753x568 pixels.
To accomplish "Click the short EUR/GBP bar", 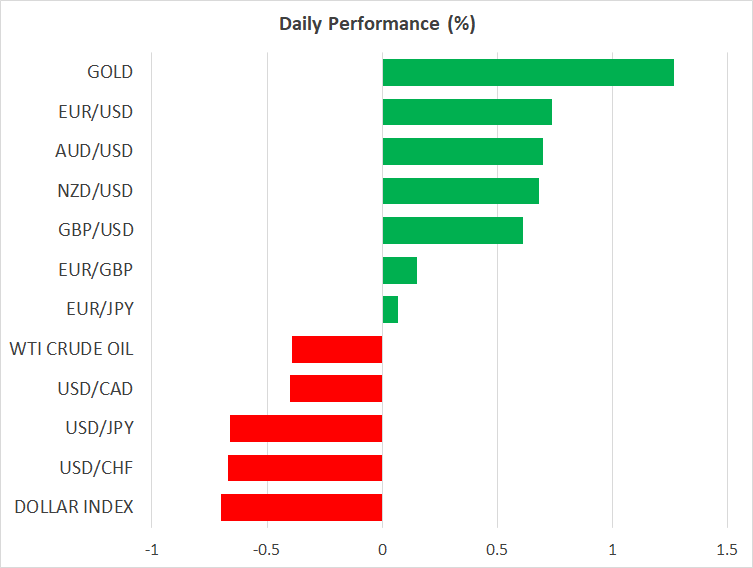I will point(399,270).
